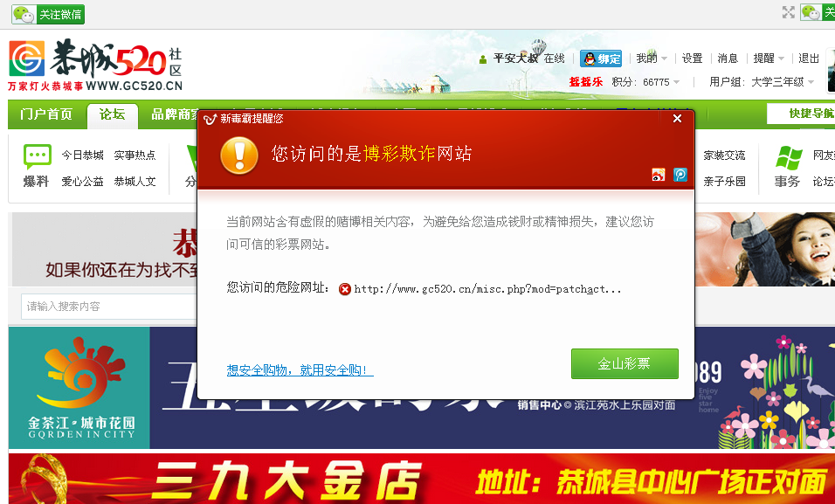Open the 提醒 dropdown arrow
Viewport: 835px width, 504px height.
tap(781, 58)
